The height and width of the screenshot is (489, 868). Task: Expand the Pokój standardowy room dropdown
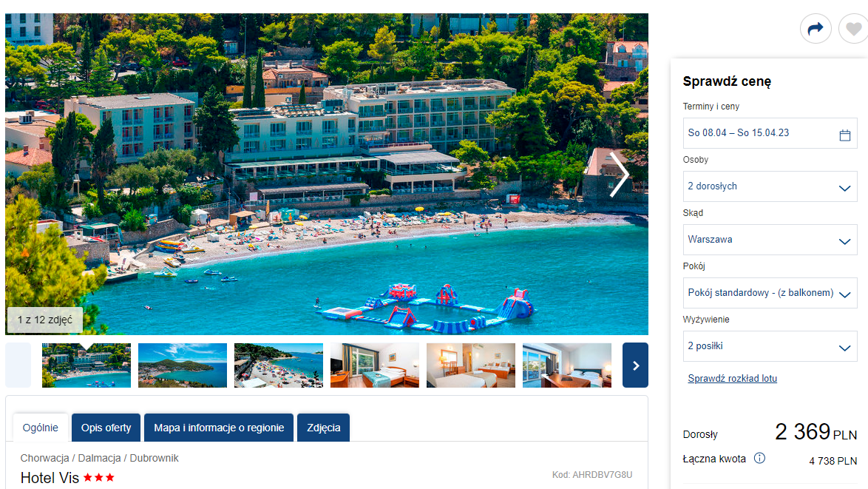(x=770, y=293)
